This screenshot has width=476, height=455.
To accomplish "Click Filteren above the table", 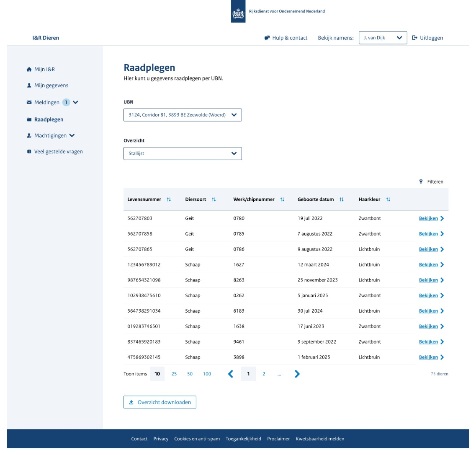I will point(435,182).
